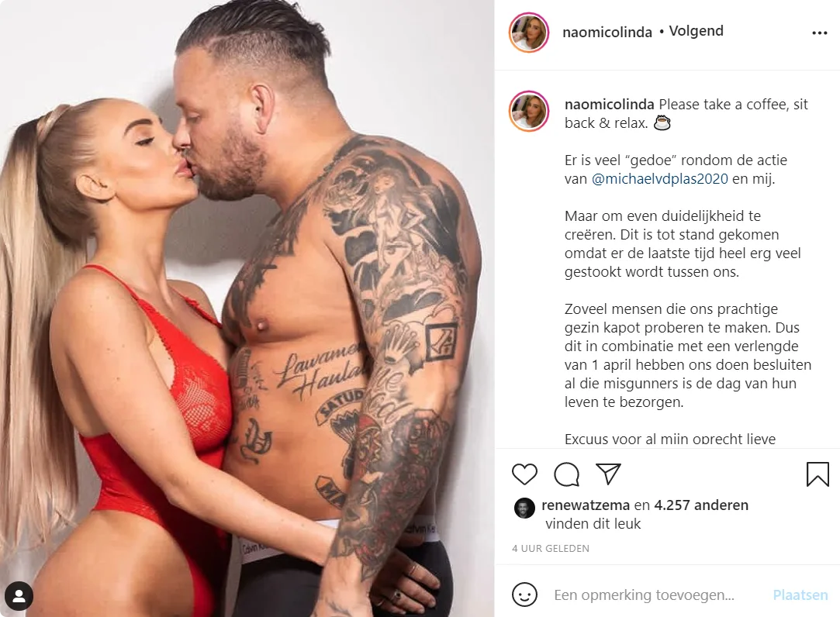
Task: Toggle the Volgend following status
Action: pyautogui.click(x=696, y=31)
